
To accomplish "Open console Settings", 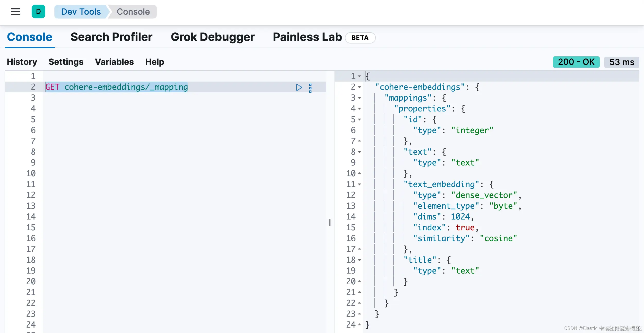I will pyautogui.click(x=66, y=62).
